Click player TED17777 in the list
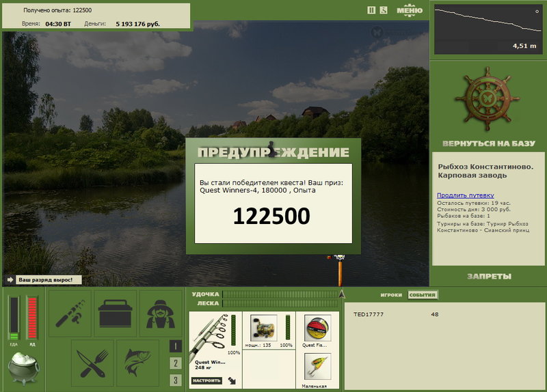Image resolution: width=547 pixels, height=392 pixels. click(x=369, y=314)
